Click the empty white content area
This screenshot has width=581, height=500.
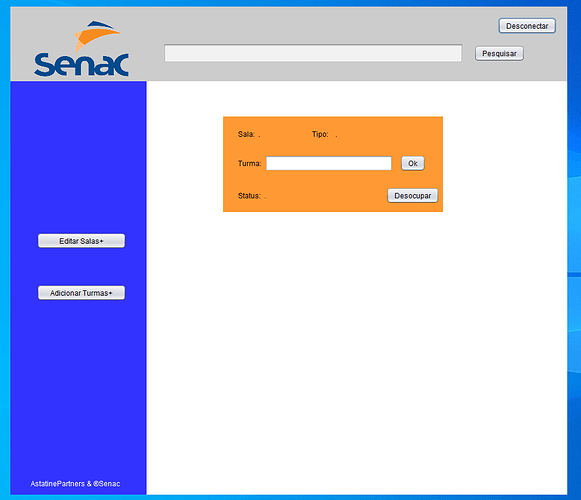pyautogui.click(x=356, y=334)
